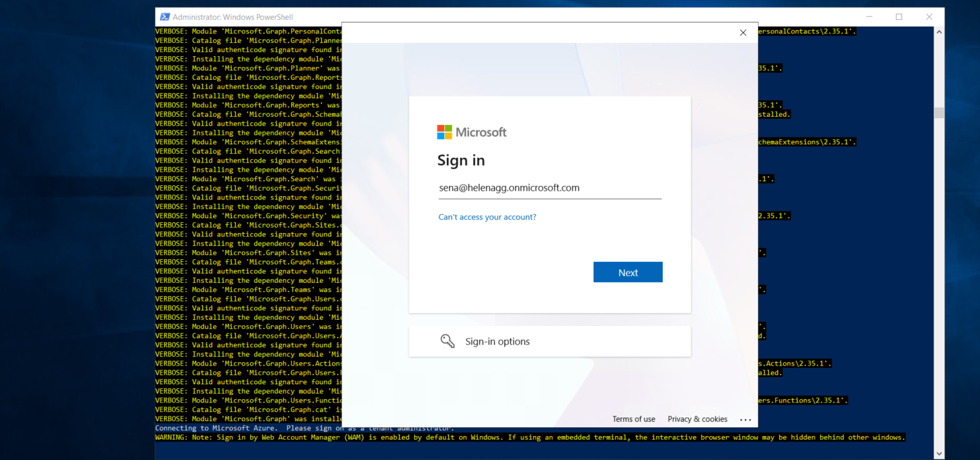This screenshot has height=460, width=980.
Task: Click the PowerShell scrollbar down arrow
Action: [939, 452]
